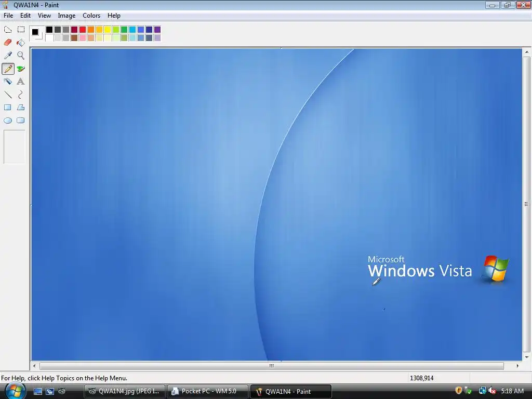Pick the dark gray color swatch
Image resolution: width=532 pixels, height=399 pixels.
(58, 30)
